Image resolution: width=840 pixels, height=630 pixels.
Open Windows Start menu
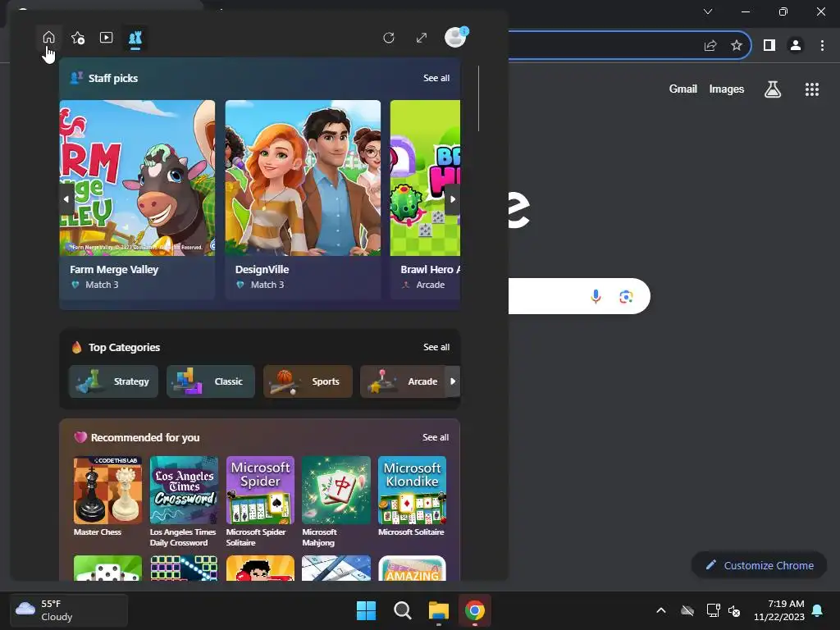[x=367, y=610]
